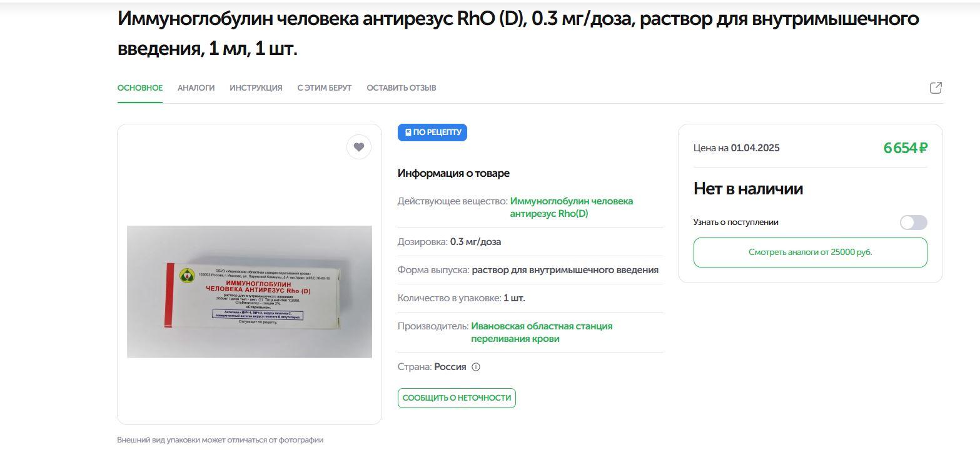The height and width of the screenshot is (470, 980).
Task: Click the share icon at top right
Action: tap(936, 88)
